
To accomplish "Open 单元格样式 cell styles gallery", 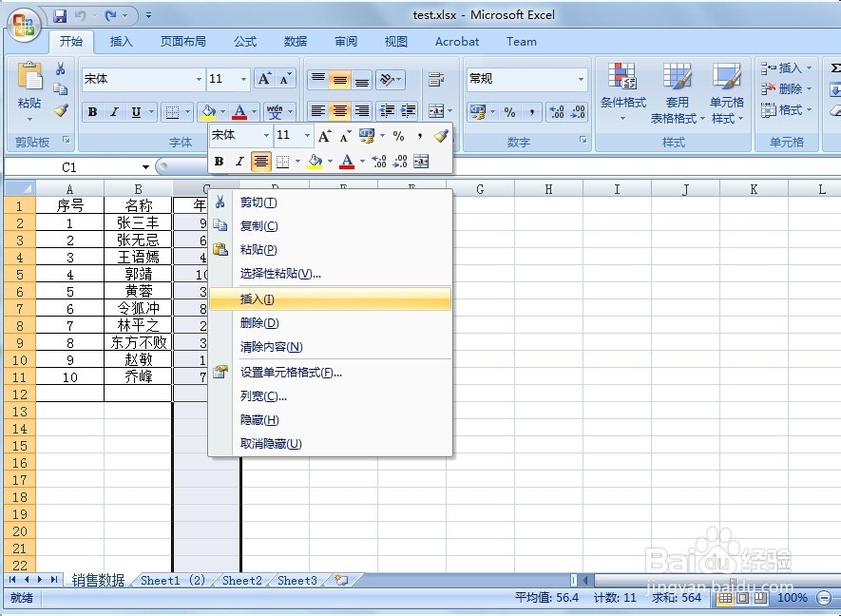I will click(x=727, y=92).
